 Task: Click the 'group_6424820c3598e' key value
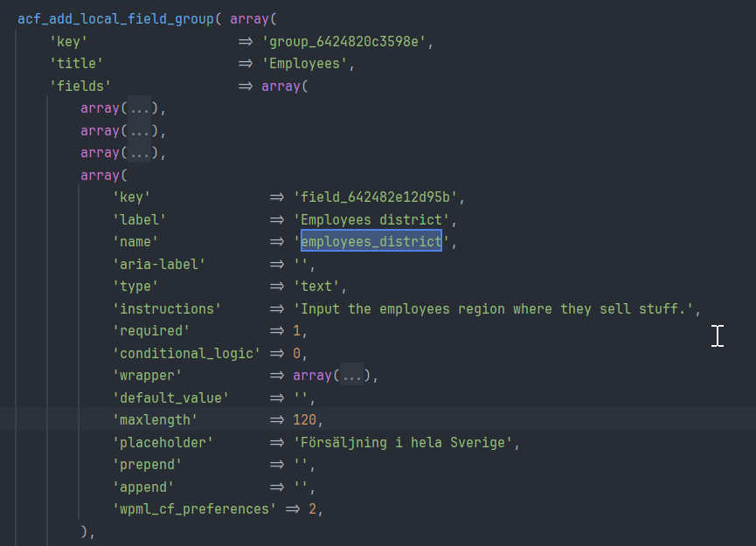coord(343,42)
